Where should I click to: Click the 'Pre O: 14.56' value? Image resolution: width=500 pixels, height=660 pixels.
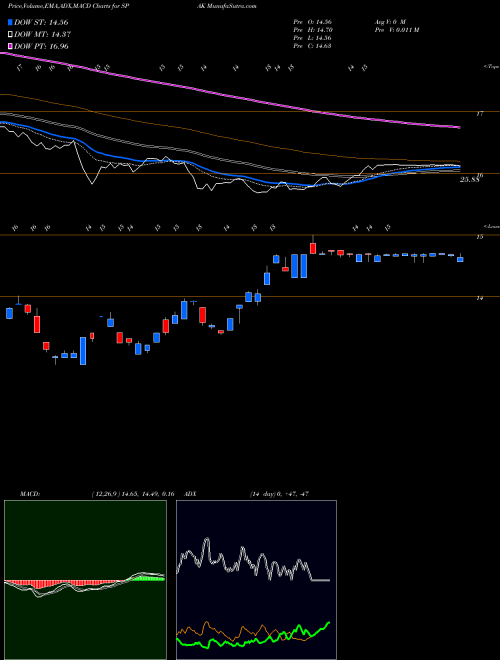point(313,21)
